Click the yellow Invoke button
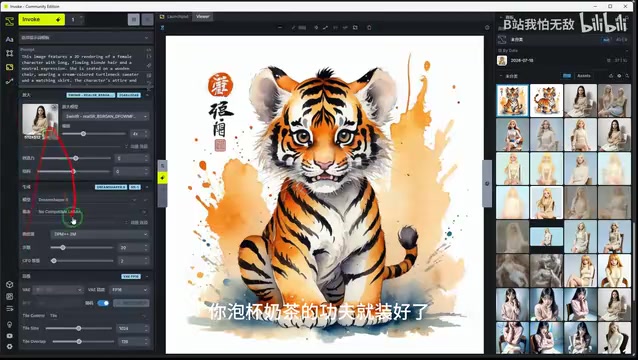Image resolution: width=638 pixels, height=360 pixels. [x=42, y=20]
